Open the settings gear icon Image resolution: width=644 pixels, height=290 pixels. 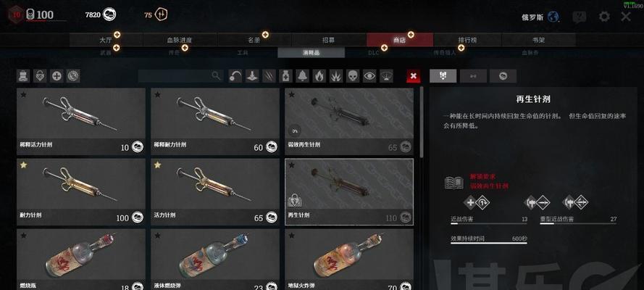pos(603,17)
